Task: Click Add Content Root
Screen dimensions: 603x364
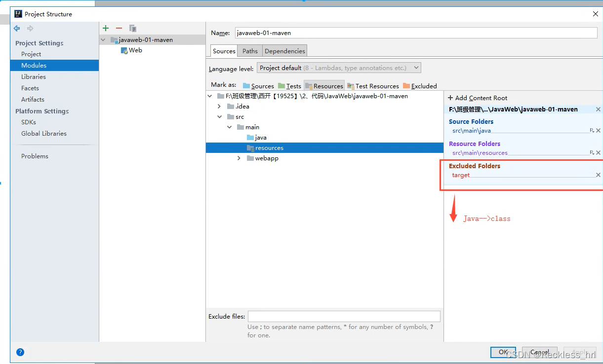Action: [x=478, y=98]
